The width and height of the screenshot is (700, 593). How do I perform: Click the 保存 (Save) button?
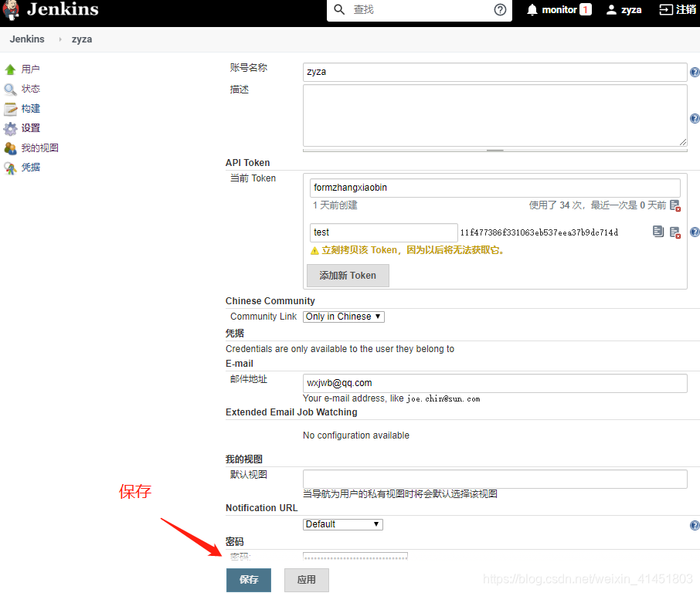click(249, 579)
